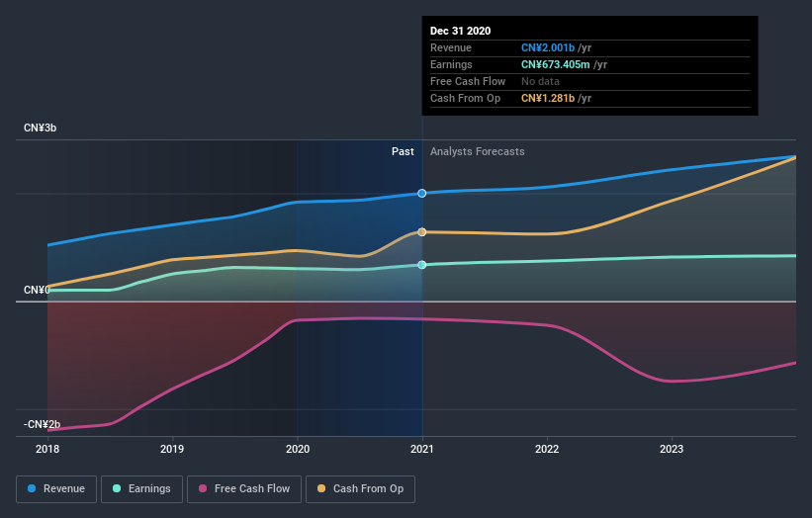The image size is (812, 518).
Task: Click the CN¥2.001b revenue value in tooltip
Action: (548, 47)
